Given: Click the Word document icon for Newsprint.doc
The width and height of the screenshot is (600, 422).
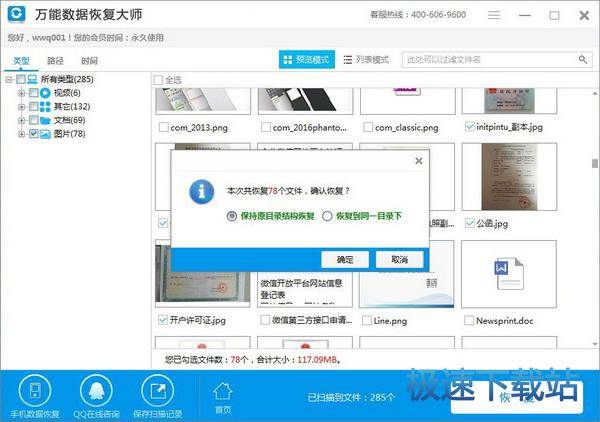Looking at the screenshot, I should [x=509, y=274].
